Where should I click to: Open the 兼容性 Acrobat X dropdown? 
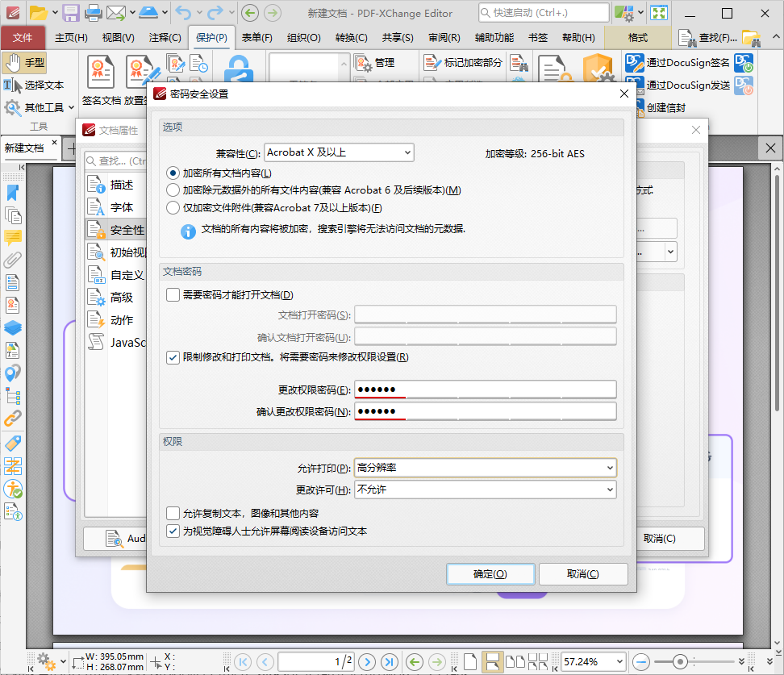[x=339, y=152]
